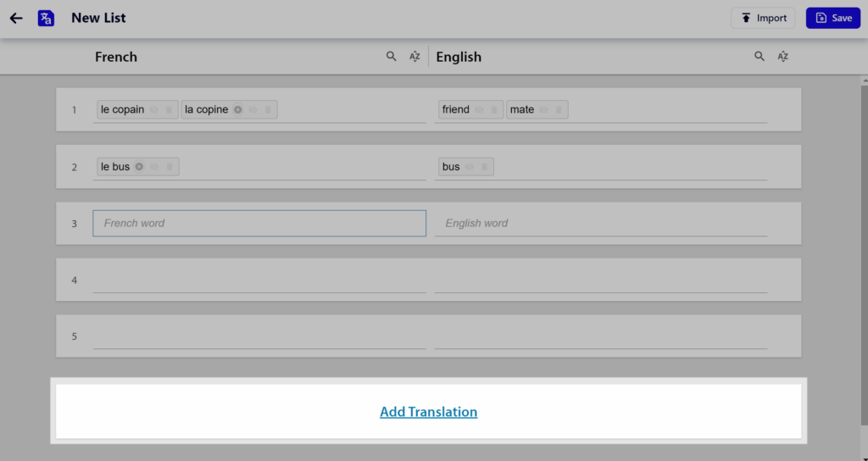The width and height of the screenshot is (868, 461).
Task: Search within the English column
Action: click(x=759, y=57)
